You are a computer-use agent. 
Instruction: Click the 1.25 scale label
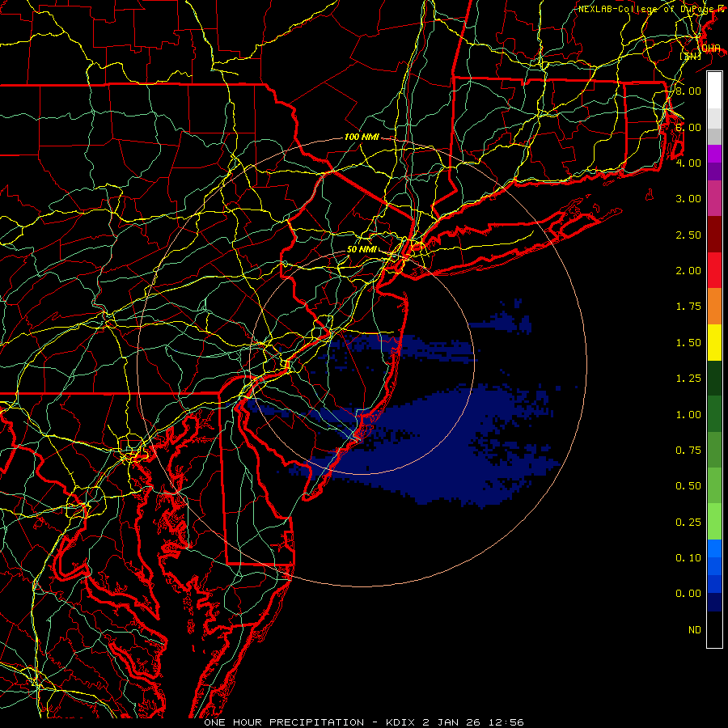click(688, 379)
